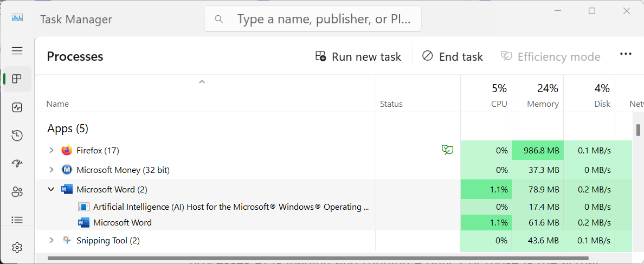Open the App history icon in sidebar
The height and width of the screenshot is (264, 644).
pyautogui.click(x=17, y=136)
